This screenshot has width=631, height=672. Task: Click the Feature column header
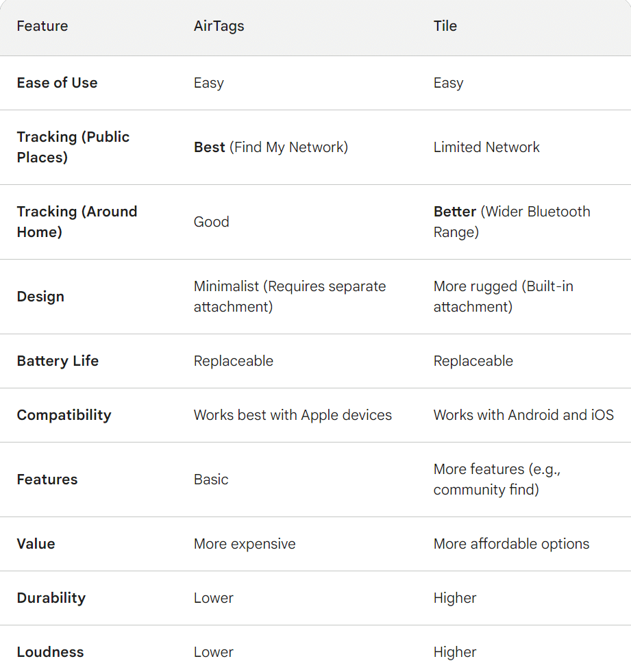point(42,26)
